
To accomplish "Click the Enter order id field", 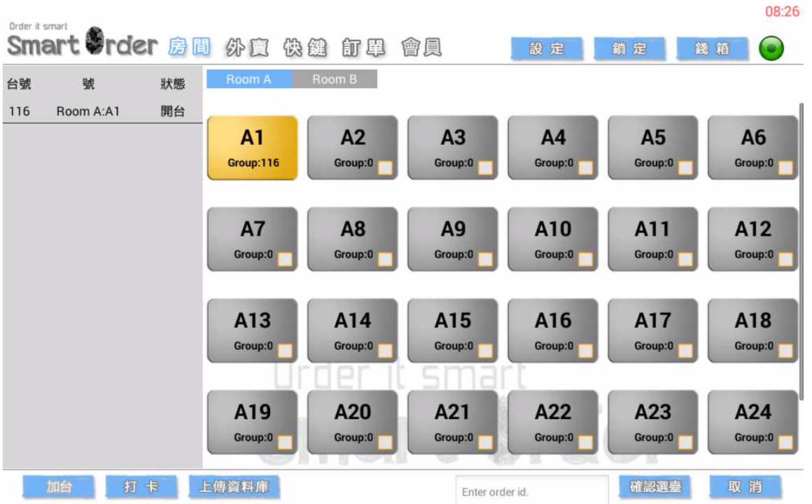I will point(532,490).
